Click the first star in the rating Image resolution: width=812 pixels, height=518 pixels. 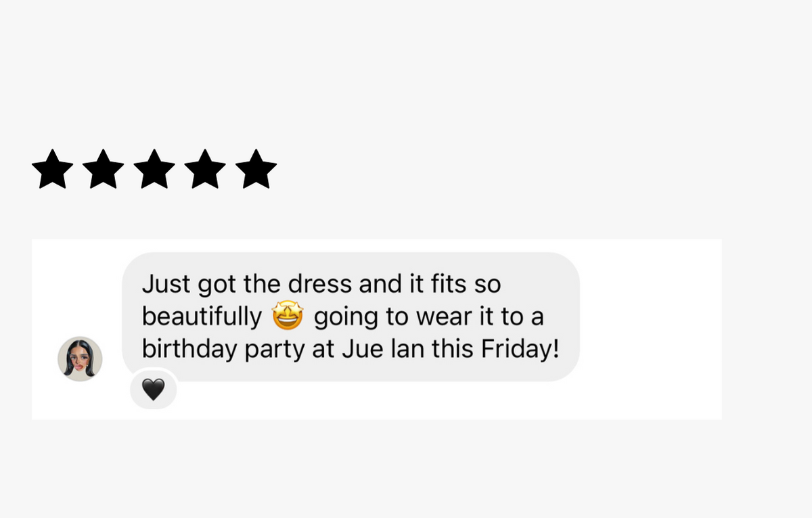(x=53, y=169)
